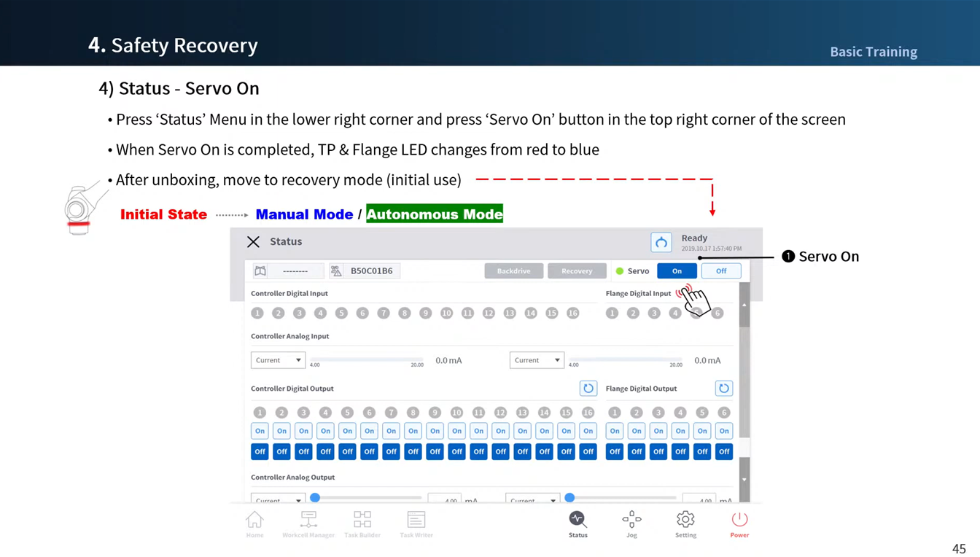Click the refresh icon beside Ready status

(x=661, y=242)
